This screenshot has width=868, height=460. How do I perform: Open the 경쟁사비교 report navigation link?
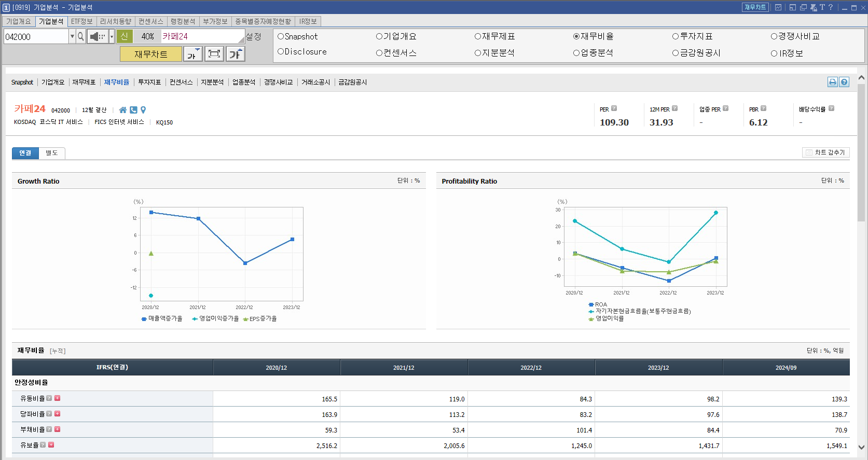coord(278,82)
